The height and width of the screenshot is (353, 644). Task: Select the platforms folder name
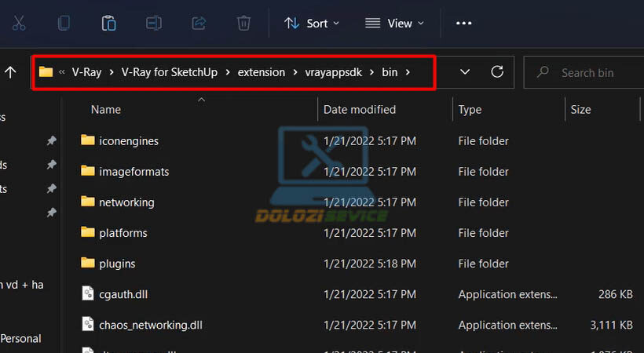(123, 233)
